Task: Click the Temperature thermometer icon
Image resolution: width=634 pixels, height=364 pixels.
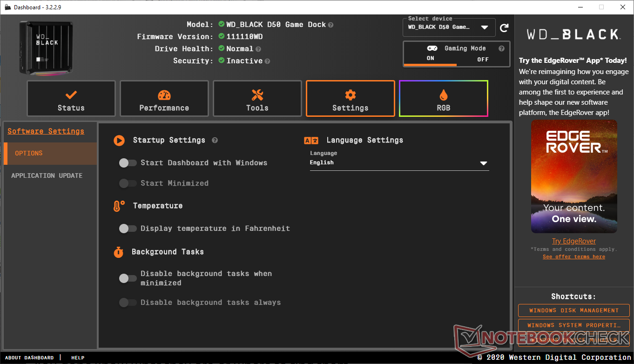Action: [x=119, y=206]
